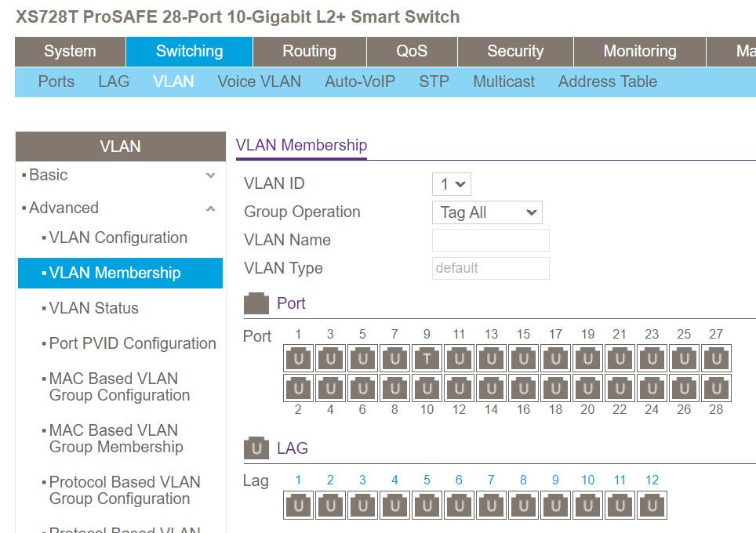This screenshot has width=756, height=533.
Task: Toggle membership icon under Lag 6
Action: (459, 505)
